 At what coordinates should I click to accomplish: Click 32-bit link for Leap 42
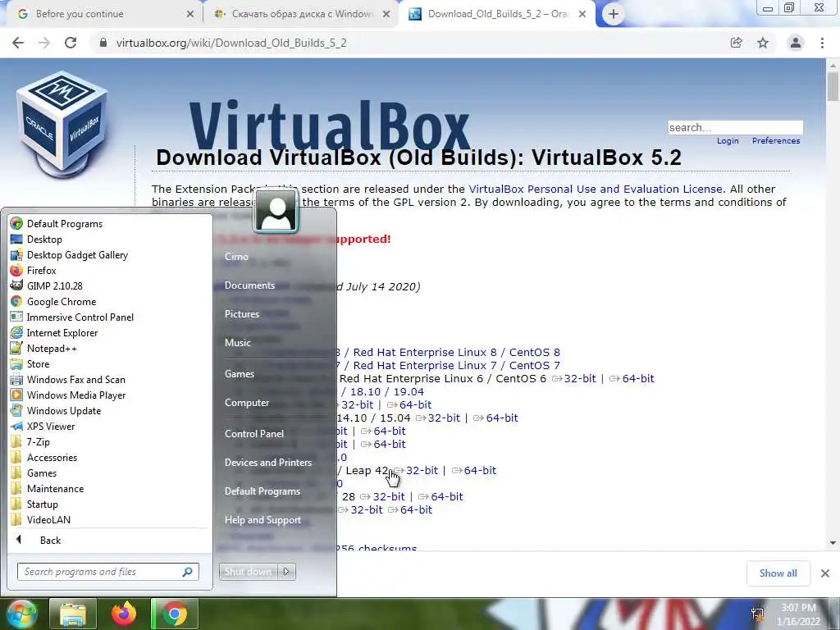tap(416, 470)
